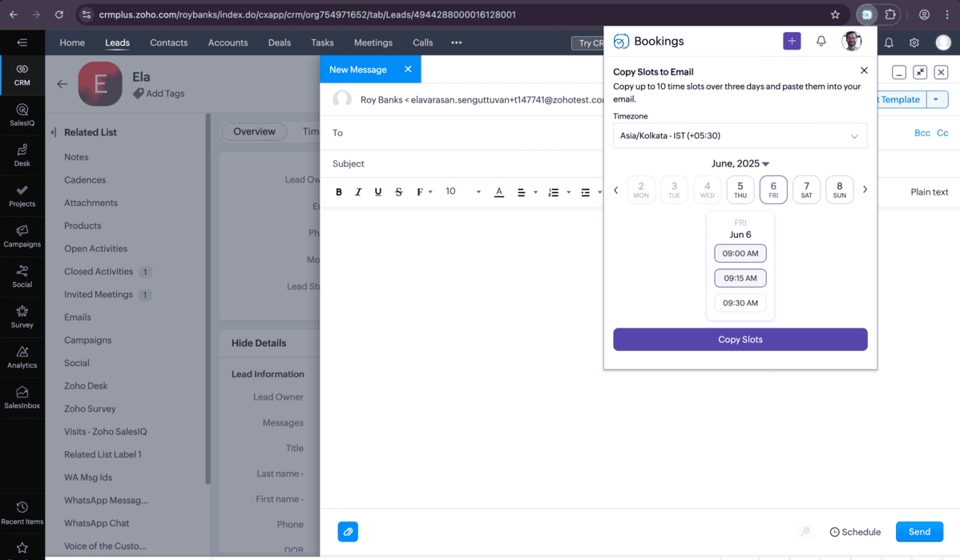Apply underline formatting in message editor

pyautogui.click(x=377, y=192)
